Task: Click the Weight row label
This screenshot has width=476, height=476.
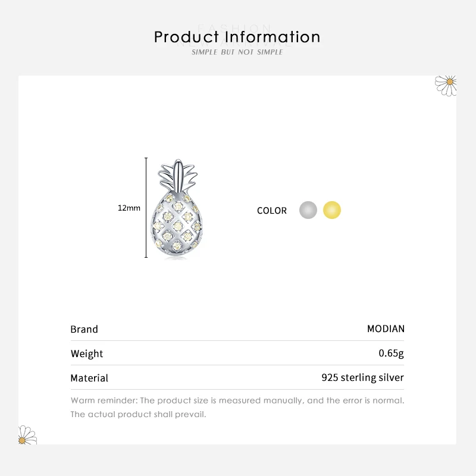Action: coord(87,353)
